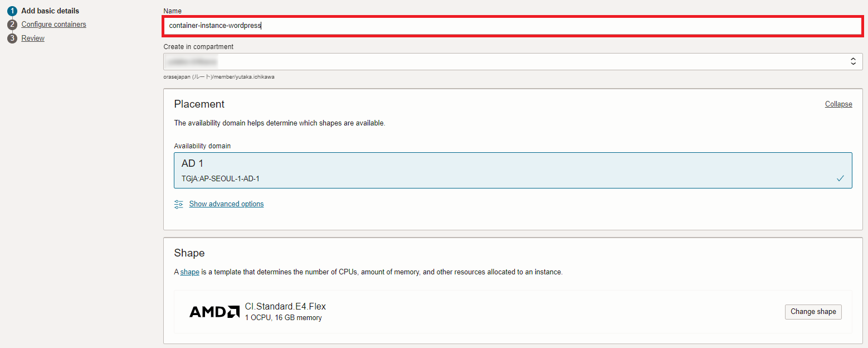Select the Add basic details step
This screenshot has height=348, width=868.
pyautogui.click(x=50, y=11)
